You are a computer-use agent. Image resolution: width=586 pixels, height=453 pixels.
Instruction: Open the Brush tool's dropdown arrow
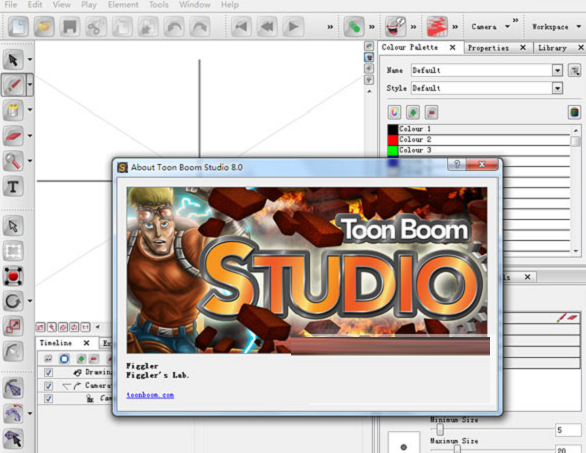[30, 85]
